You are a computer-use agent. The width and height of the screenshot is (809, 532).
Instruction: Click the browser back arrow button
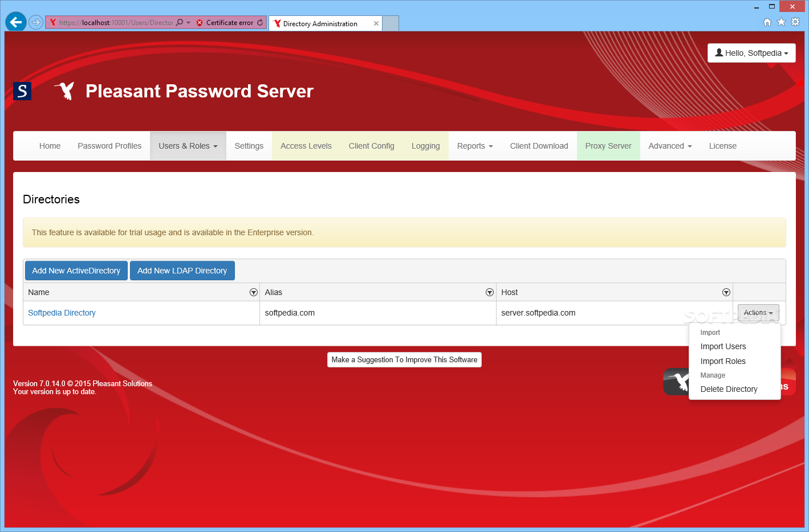coord(16,22)
